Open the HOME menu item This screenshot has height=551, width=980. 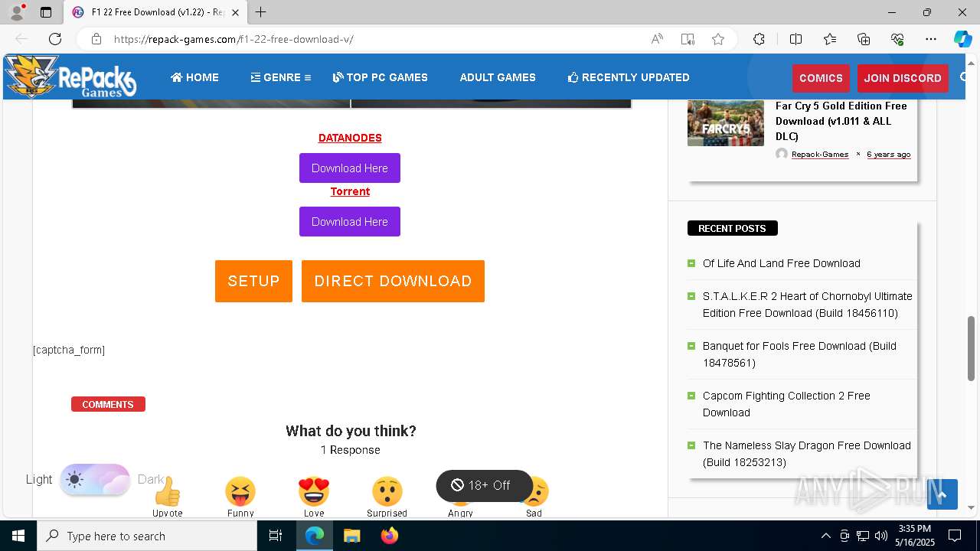[x=194, y=77]
